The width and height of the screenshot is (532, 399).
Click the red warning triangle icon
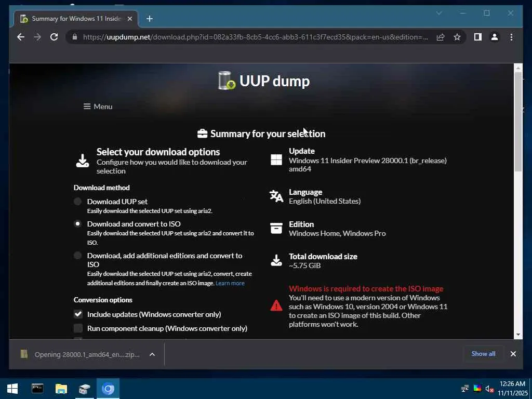pos(276,305)
